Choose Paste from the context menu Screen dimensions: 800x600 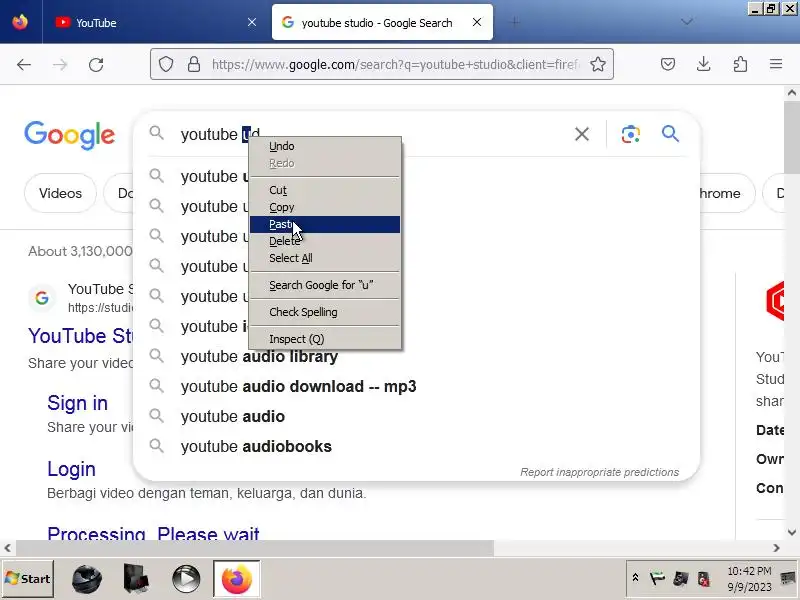pos(324,224)
